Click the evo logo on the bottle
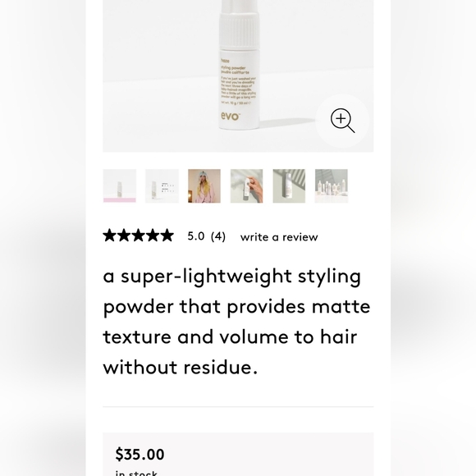476x476 pixels. coord(231,116)
